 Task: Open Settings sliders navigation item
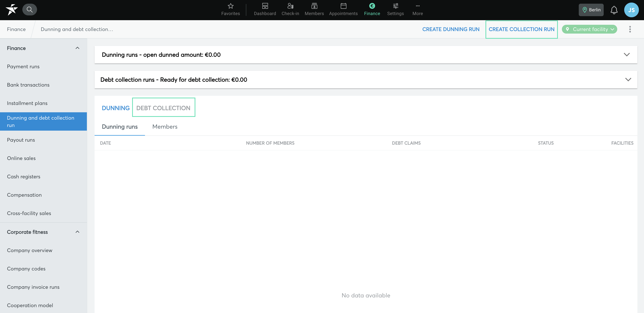pos(395,10)
